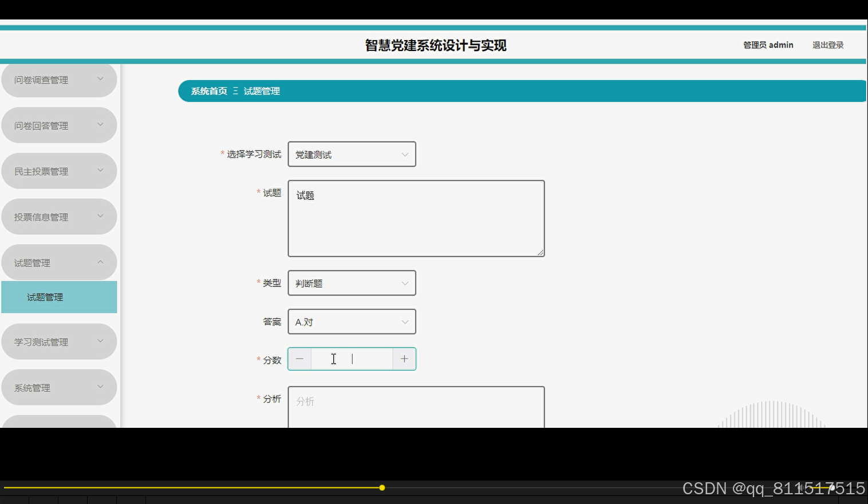This screenshot has height=504, width=868.
Task: Click the minus icon in the 分数 stepper
Action: tap(299, 359)
